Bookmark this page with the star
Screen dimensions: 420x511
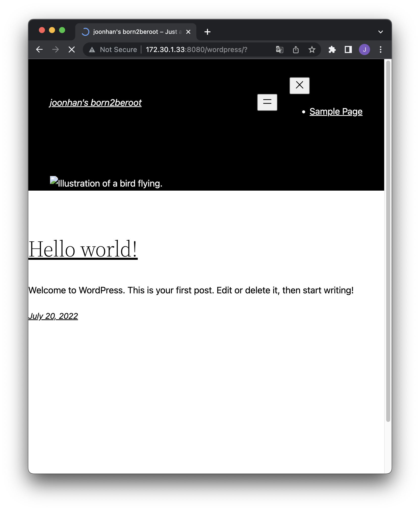pos(312,49)
